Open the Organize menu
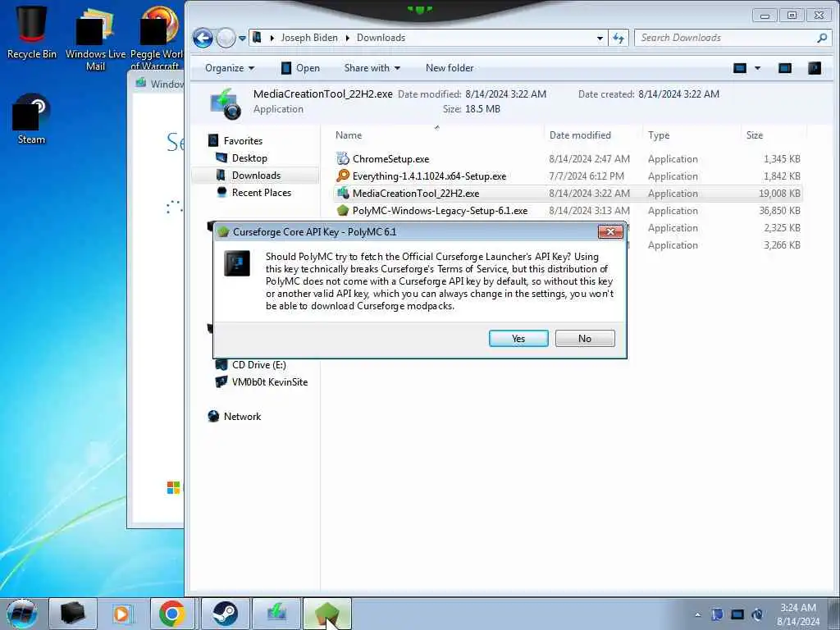This screenshot has height=630, width=840. coord(230,68)
